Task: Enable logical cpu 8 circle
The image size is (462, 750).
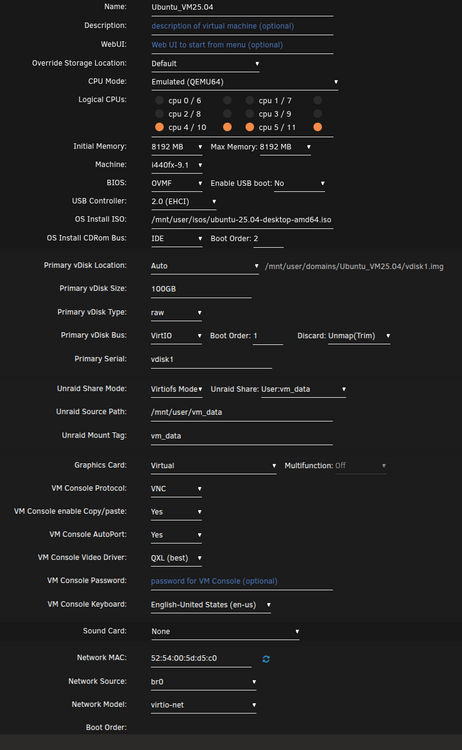Action: pos(227,114)
